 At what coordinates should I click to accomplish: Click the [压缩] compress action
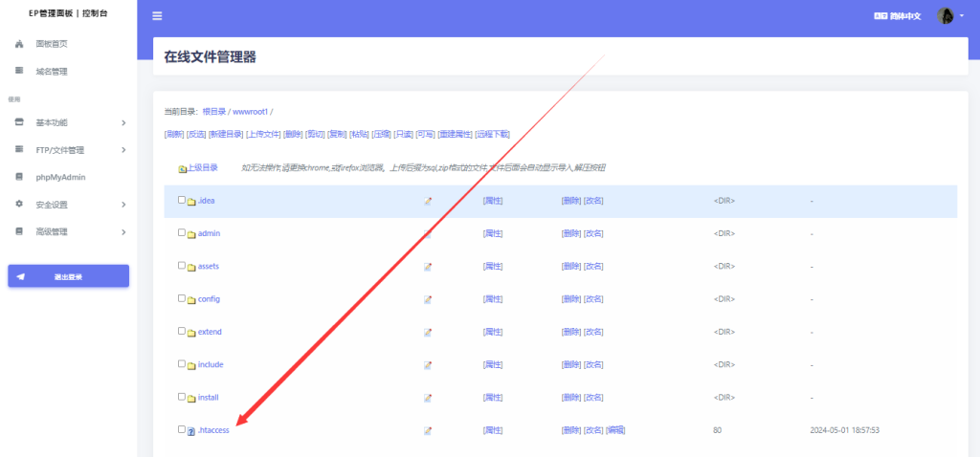pos(381,134)
